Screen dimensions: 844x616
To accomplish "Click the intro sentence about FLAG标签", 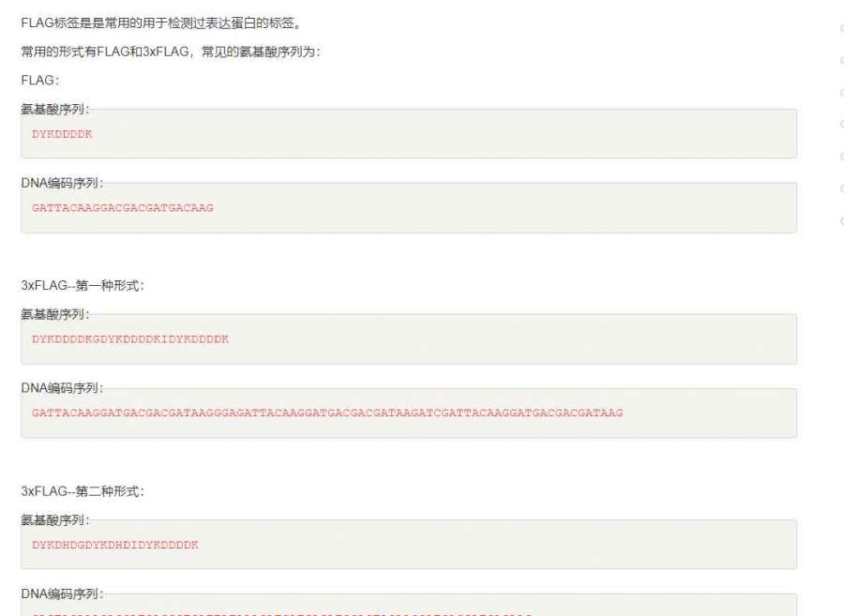I will coord(161,23).
